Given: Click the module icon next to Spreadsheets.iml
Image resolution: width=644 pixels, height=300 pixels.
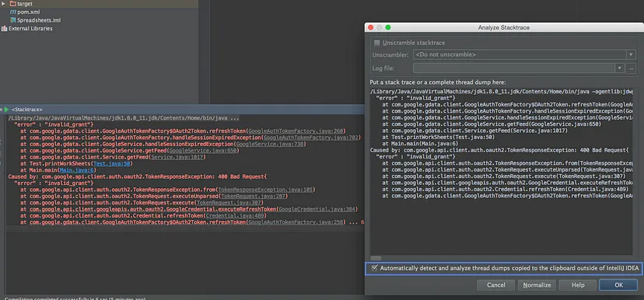Looking at the screenshot, I should click(x=13, y=20).
